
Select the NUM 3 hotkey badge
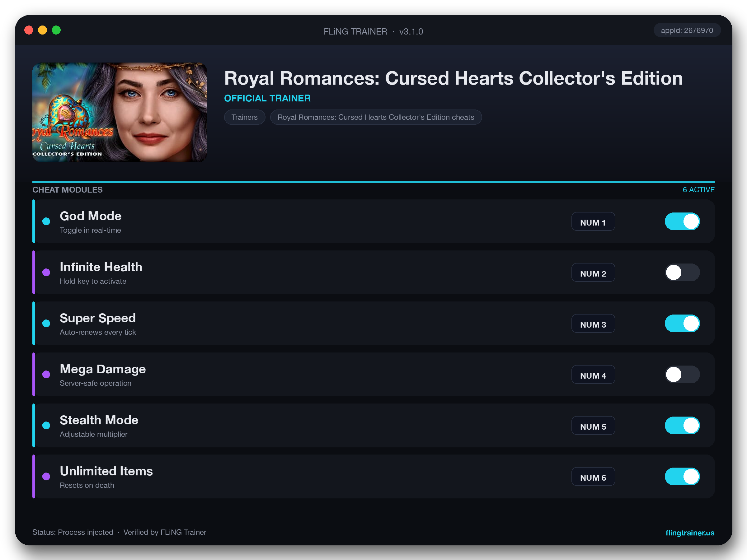pyautogui.click(x=593, y=323)
